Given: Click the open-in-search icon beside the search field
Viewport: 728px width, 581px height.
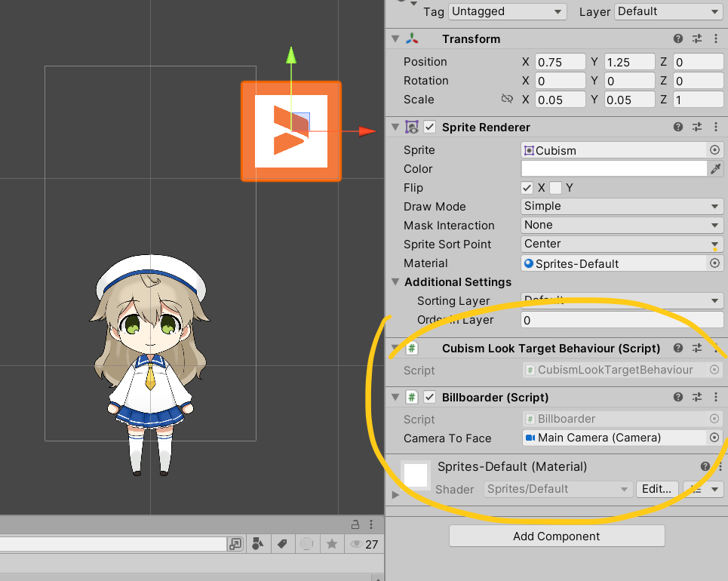Looking at the screenshot, I should 235,544.
